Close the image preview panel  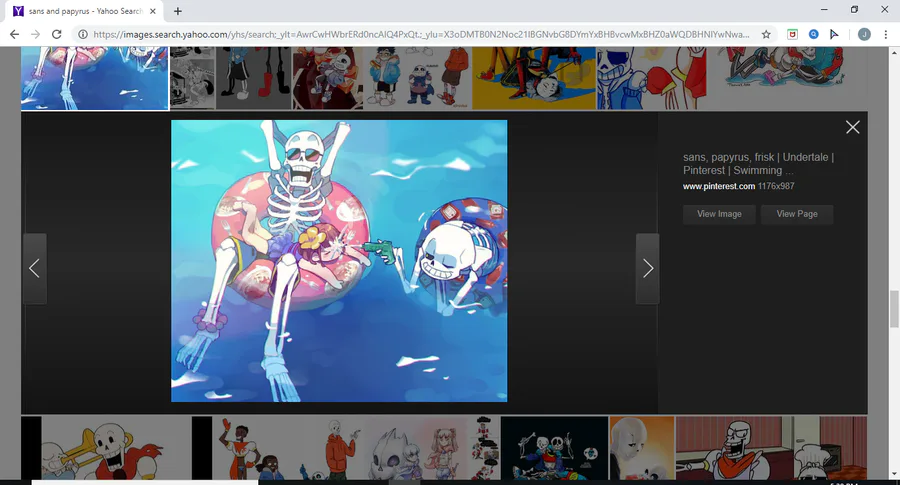[x=852, y=127]
